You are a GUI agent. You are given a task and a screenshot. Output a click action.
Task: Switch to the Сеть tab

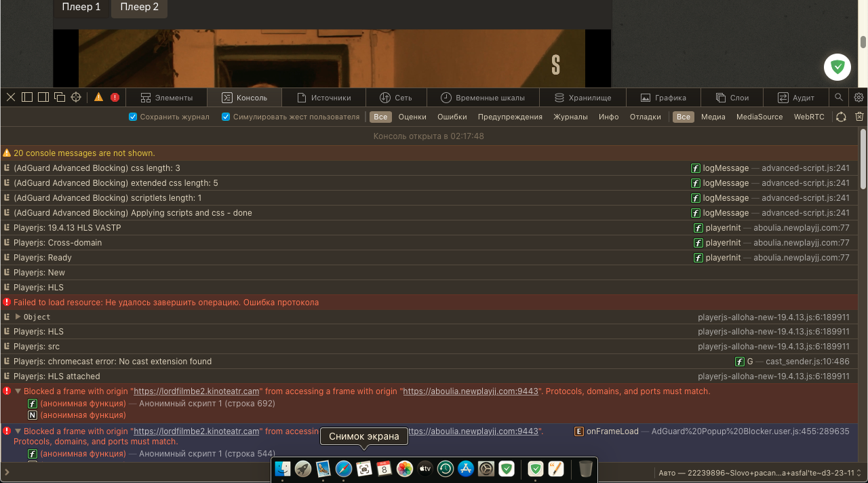coord(396,97)
